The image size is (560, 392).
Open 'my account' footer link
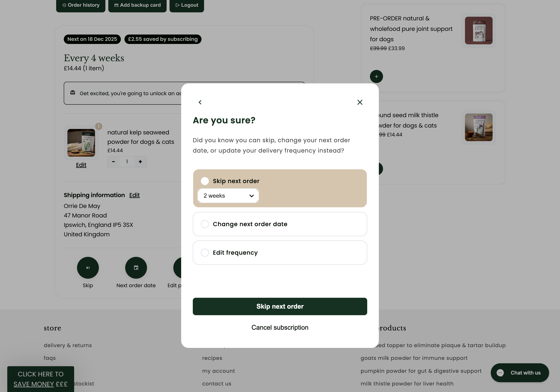pyautogui.click(x=219, y=371)
